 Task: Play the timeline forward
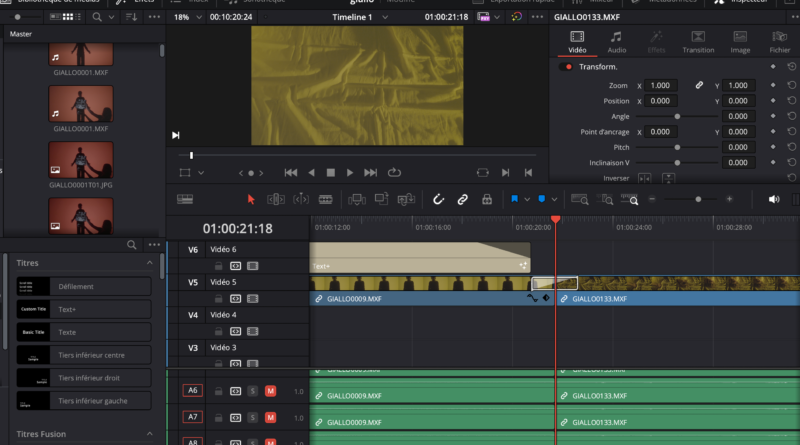[349, 172]
